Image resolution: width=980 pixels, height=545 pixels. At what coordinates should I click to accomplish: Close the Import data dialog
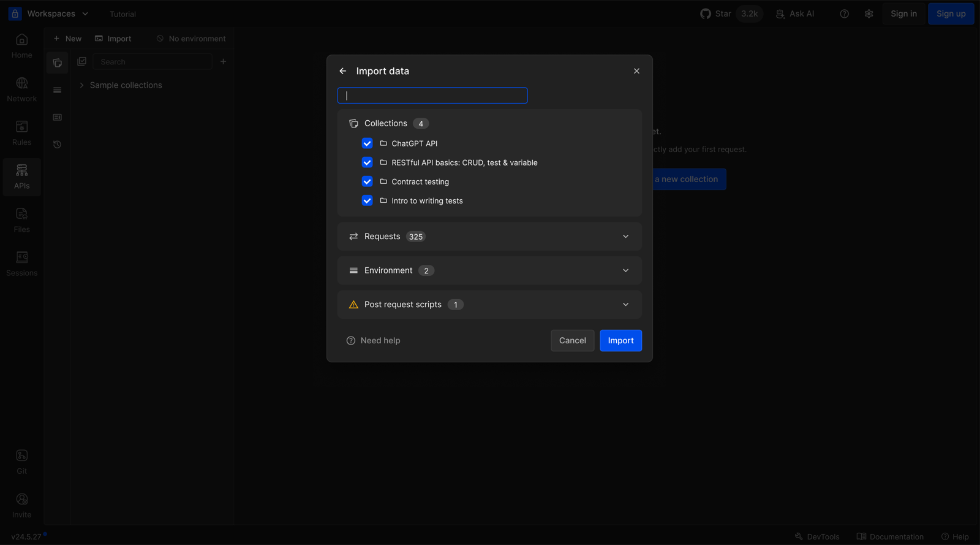click(636, 71)
